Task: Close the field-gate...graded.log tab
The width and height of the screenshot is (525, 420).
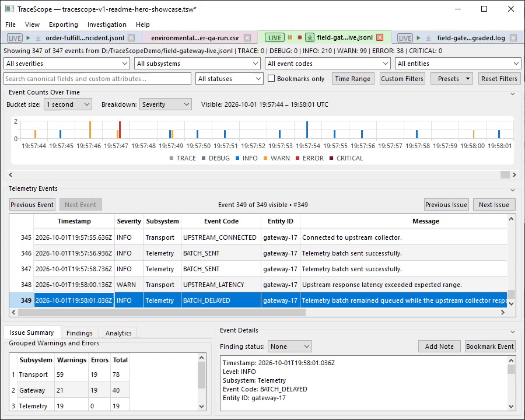Action: 513,38
